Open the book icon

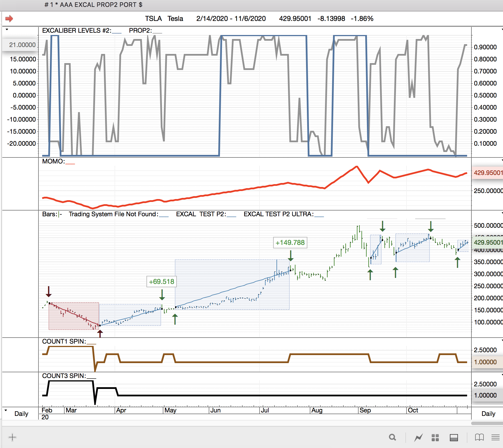tap(479, 437)
